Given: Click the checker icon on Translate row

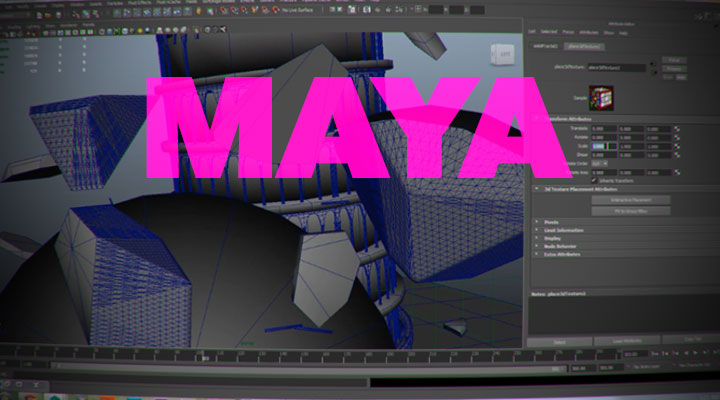Looking at the screenshot, I should point(677,129).
